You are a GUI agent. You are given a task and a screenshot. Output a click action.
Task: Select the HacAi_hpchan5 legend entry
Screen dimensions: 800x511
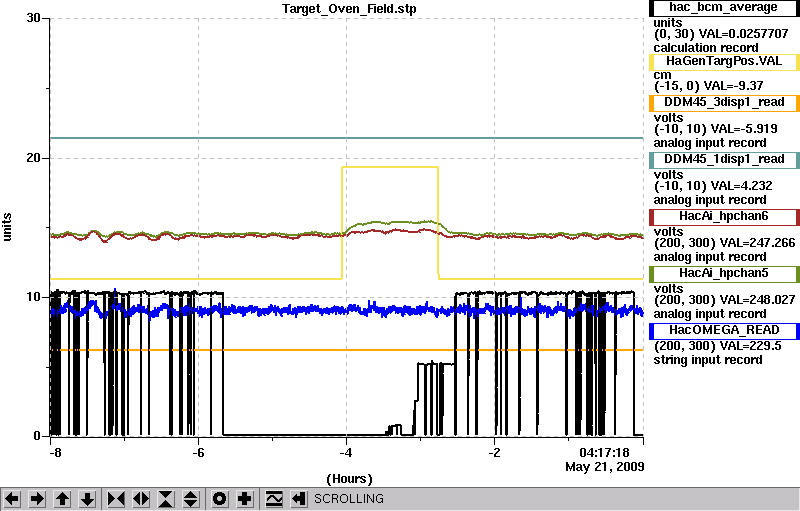point(724,274)
